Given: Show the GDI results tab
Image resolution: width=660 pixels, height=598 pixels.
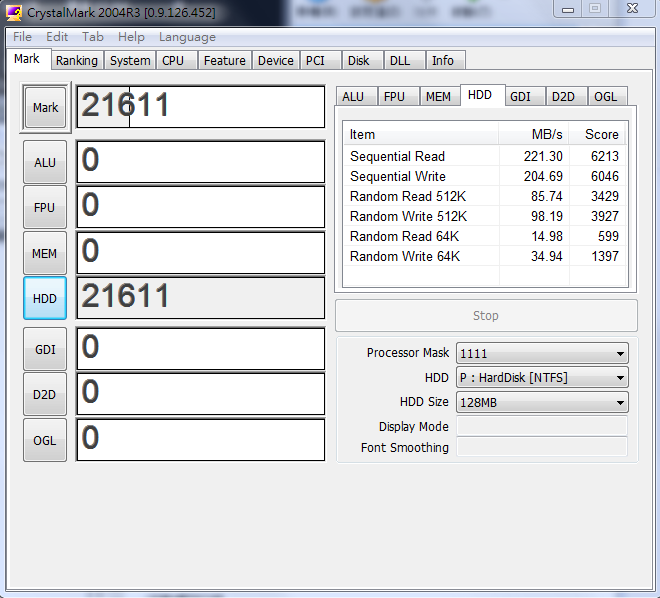Looking at the screenshot, I should (524, 97).
